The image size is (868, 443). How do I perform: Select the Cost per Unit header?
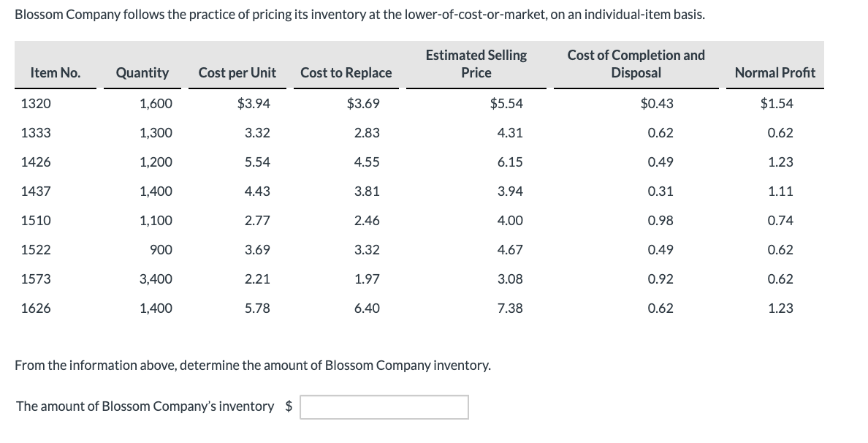pyautogui.click(x=237, y=72)
